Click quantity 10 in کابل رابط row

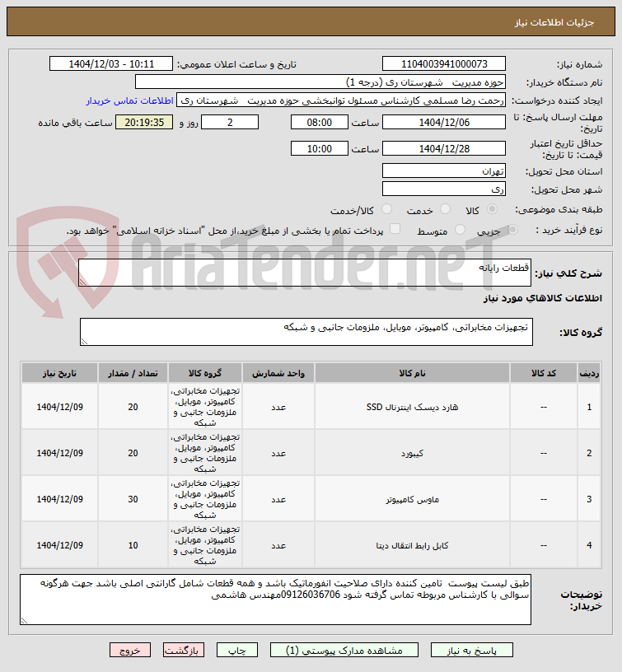click(133, 545)
